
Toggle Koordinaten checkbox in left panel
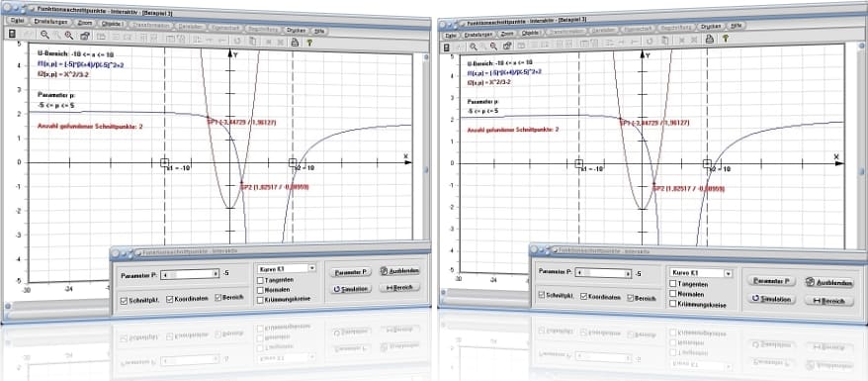click(x=169, y=299)
